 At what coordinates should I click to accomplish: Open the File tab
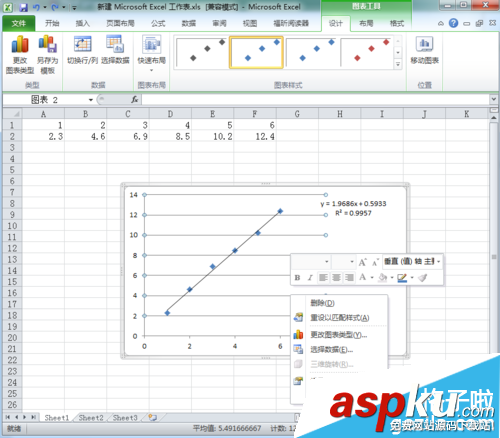[19, 23]
